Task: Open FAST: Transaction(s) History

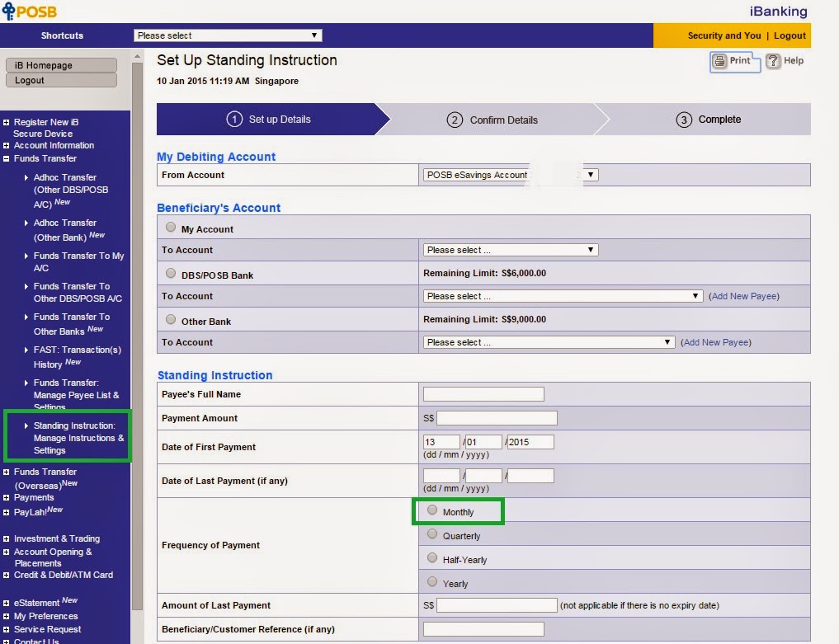Action: pos(78,357)
